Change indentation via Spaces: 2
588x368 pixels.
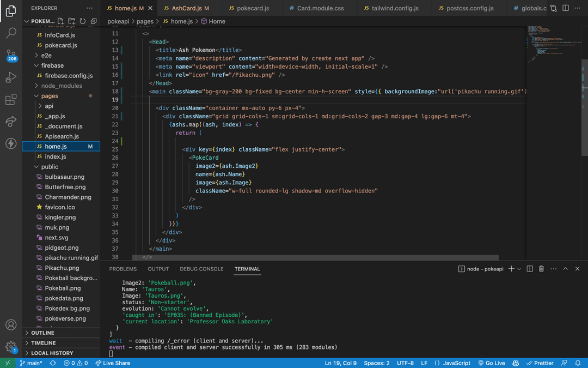coord(377,363)
